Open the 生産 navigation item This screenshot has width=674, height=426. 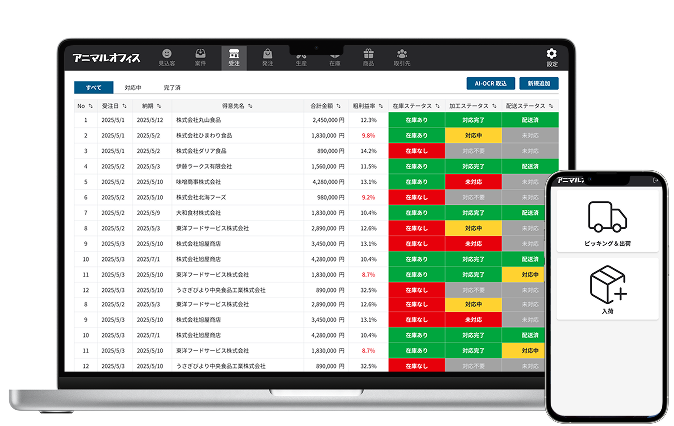tap(301, 61)
